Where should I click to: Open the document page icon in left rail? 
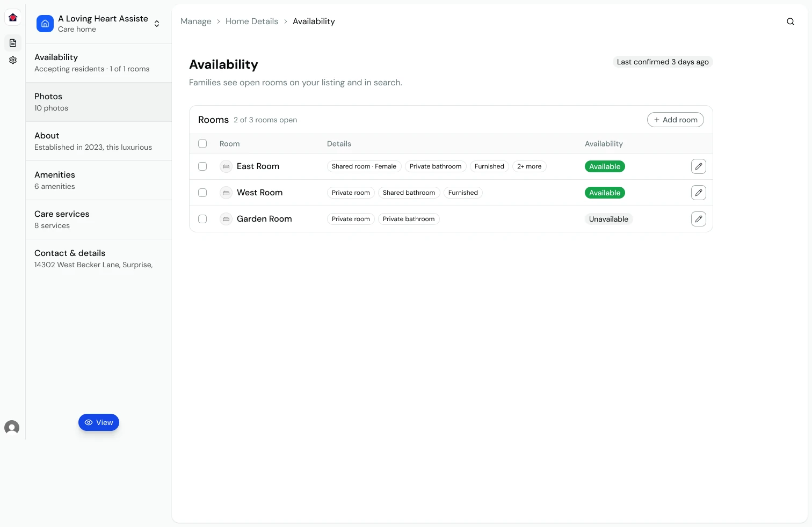point(13,43)
